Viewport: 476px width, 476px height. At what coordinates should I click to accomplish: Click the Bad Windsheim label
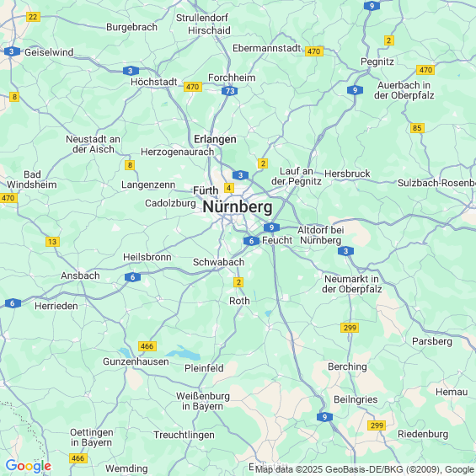point(32,179)
